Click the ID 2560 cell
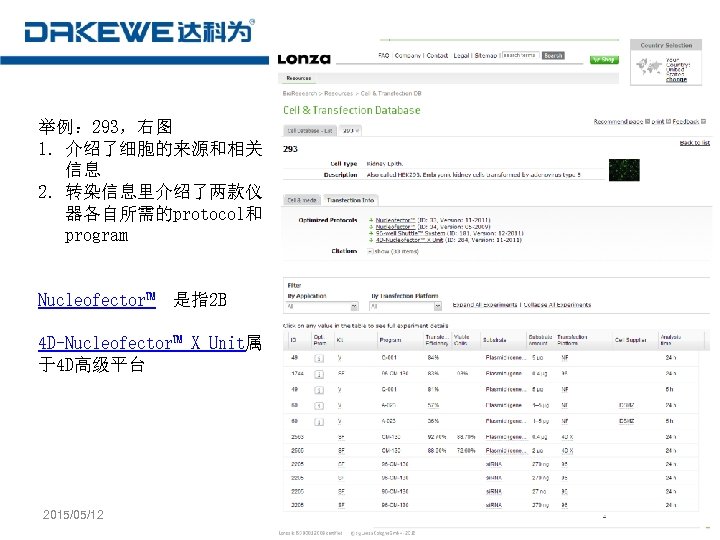The height and width of the screenshot is (540, 720). (x=298, y=451)
